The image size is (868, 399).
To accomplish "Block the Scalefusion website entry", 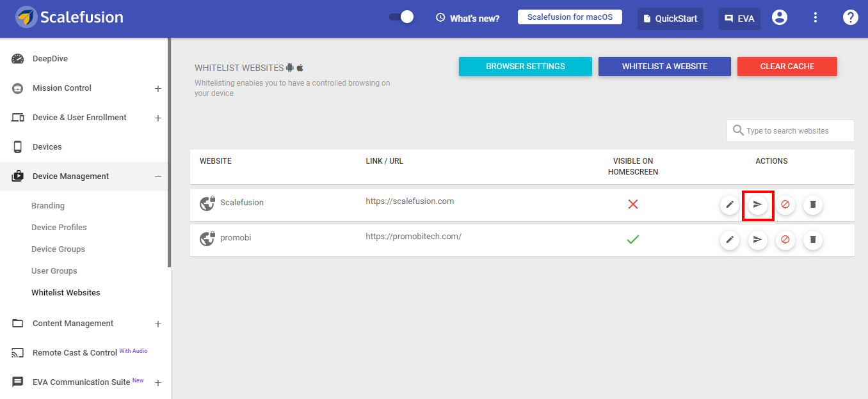I will coord(785,205).
